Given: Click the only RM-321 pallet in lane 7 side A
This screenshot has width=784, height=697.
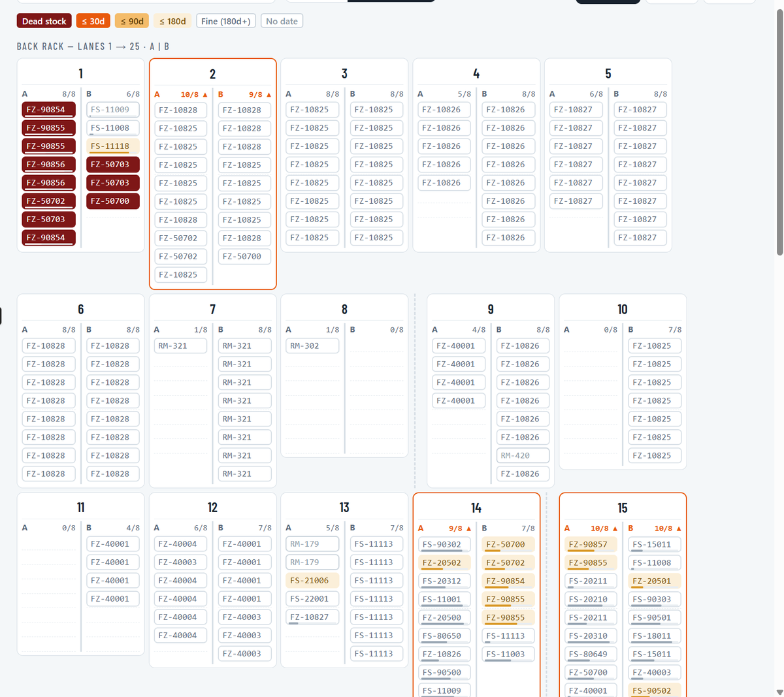Looking at the screenshot, I should 181,346.
